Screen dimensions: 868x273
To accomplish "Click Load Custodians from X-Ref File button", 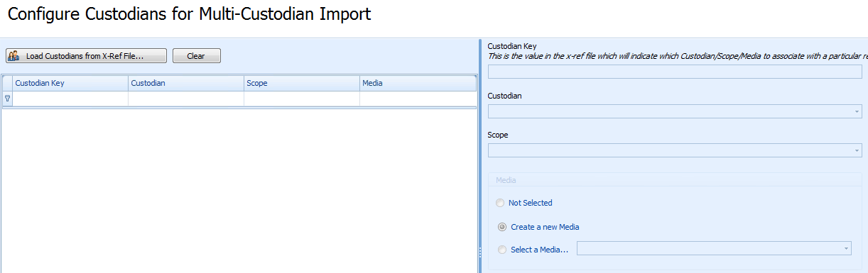I will [87, 56].
